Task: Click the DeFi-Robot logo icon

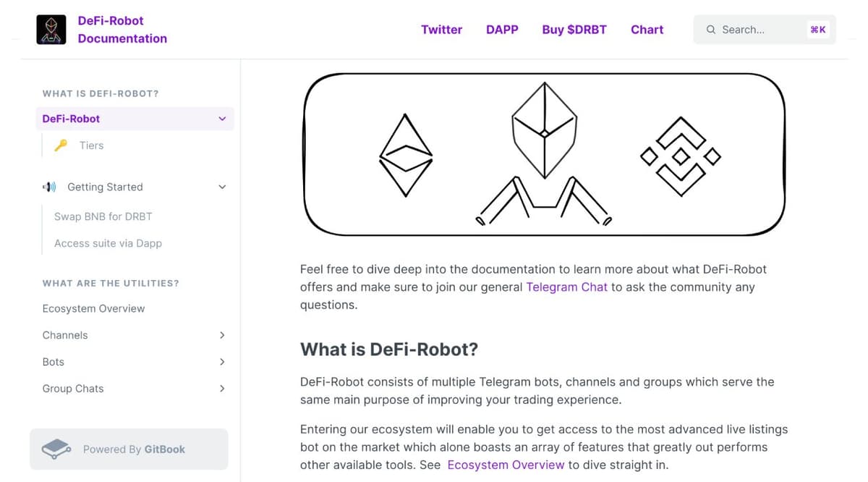Action: (51, 29)
